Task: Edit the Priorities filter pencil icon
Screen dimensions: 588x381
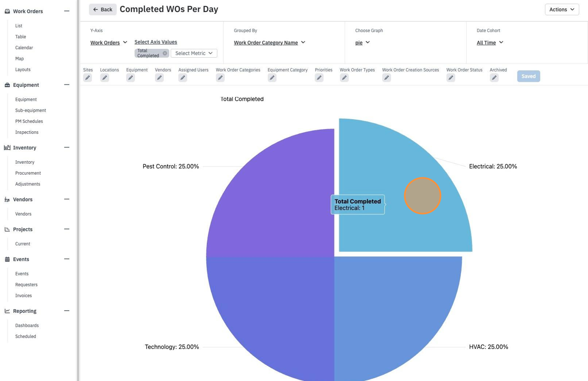Action: point(319,78)
